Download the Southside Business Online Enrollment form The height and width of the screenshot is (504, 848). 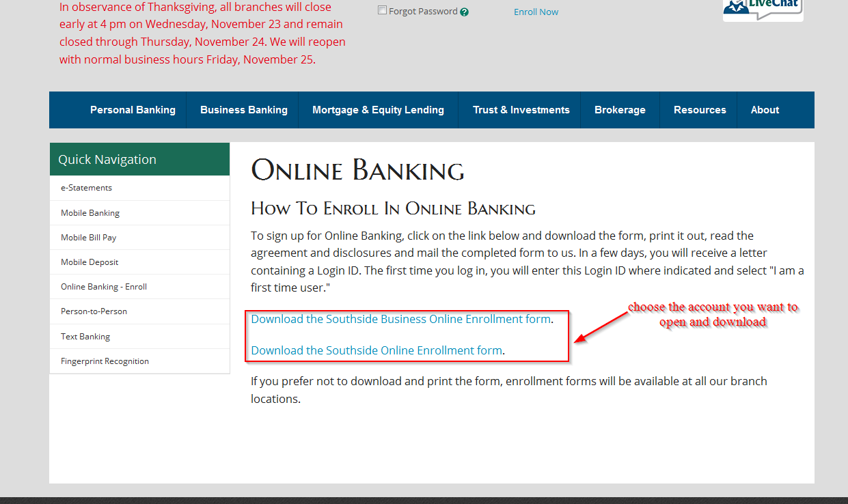coord(400,319)
